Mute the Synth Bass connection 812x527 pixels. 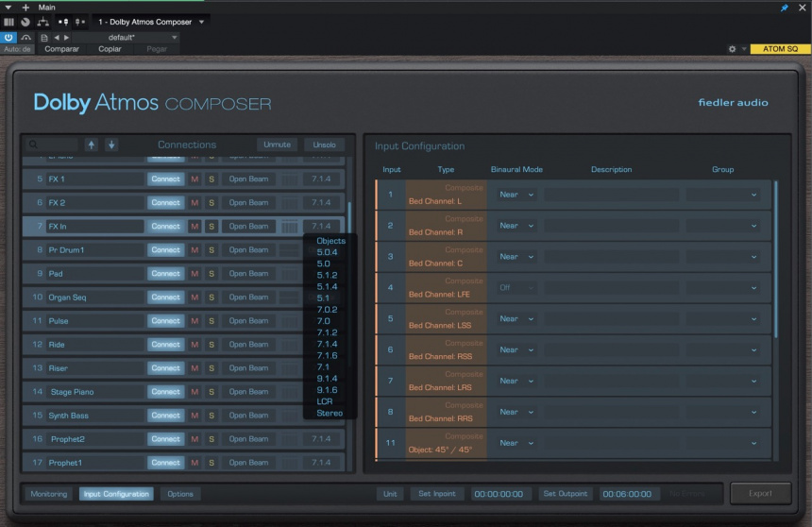click(195, 416)
